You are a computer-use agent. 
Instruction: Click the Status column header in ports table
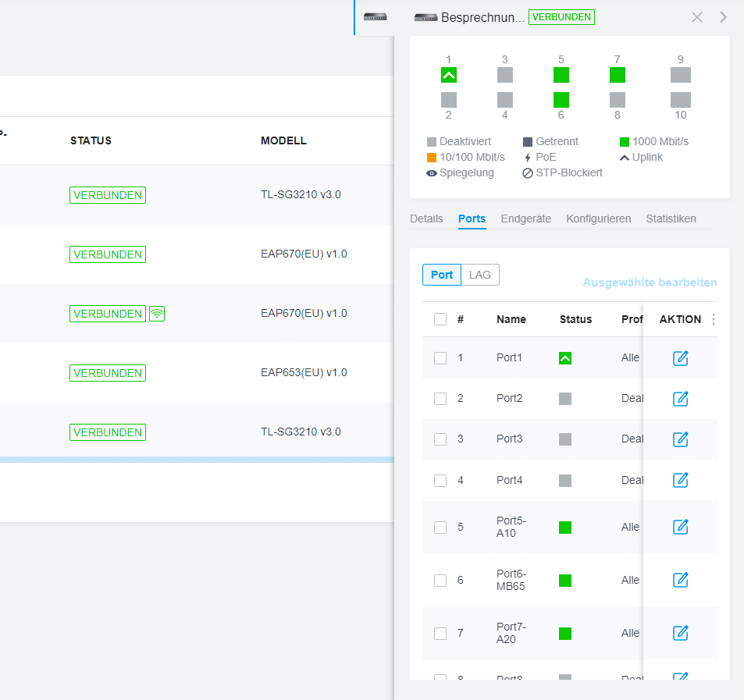(575, 319)
